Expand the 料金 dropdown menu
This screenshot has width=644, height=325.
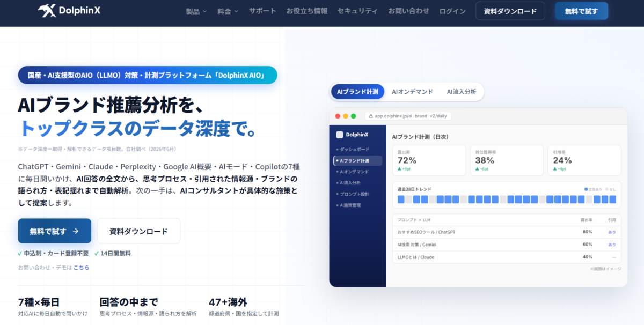click(228, 11)
